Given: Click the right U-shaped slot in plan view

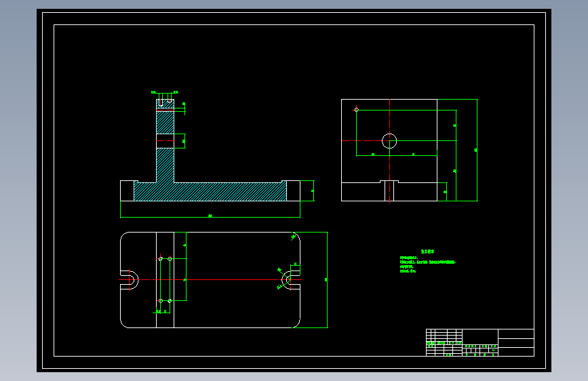Looking at the screenshot, I should tap(291, 280).
